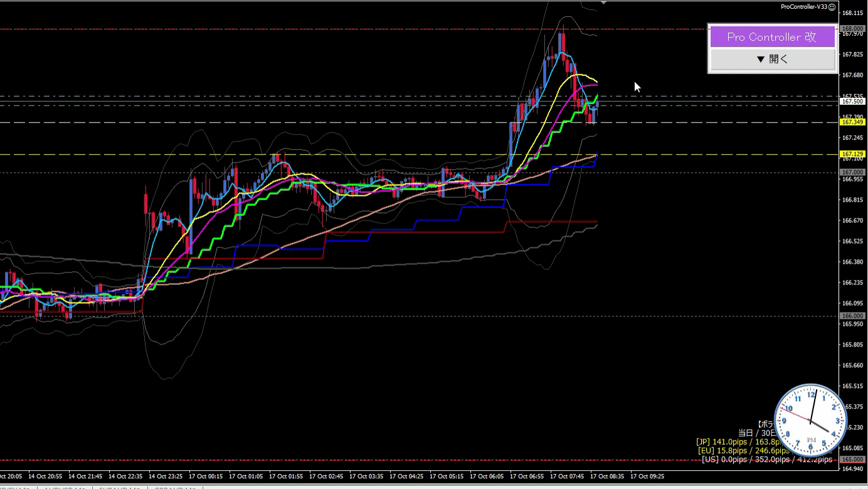Image resolution: width=868 pixels, height=489 pixels.
Task: Click the 168.115 price scale value
Action: [x=852, y=13]
